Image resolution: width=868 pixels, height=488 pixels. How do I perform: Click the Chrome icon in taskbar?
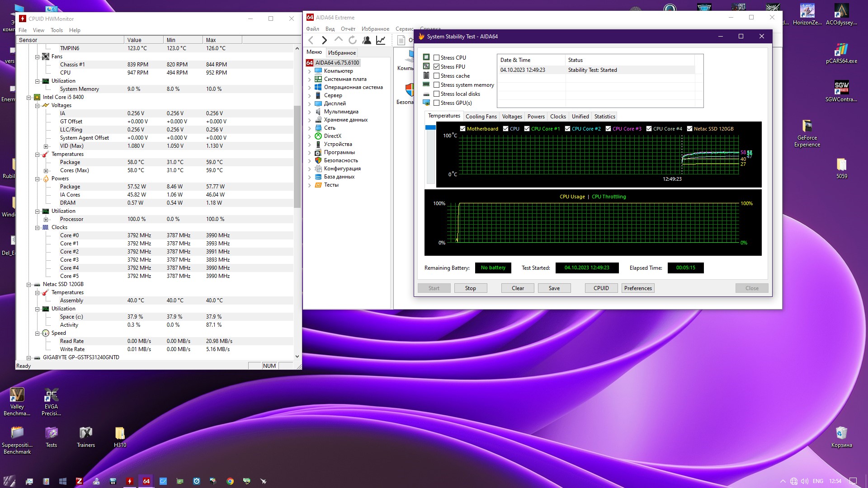click(x=230, y=481)
